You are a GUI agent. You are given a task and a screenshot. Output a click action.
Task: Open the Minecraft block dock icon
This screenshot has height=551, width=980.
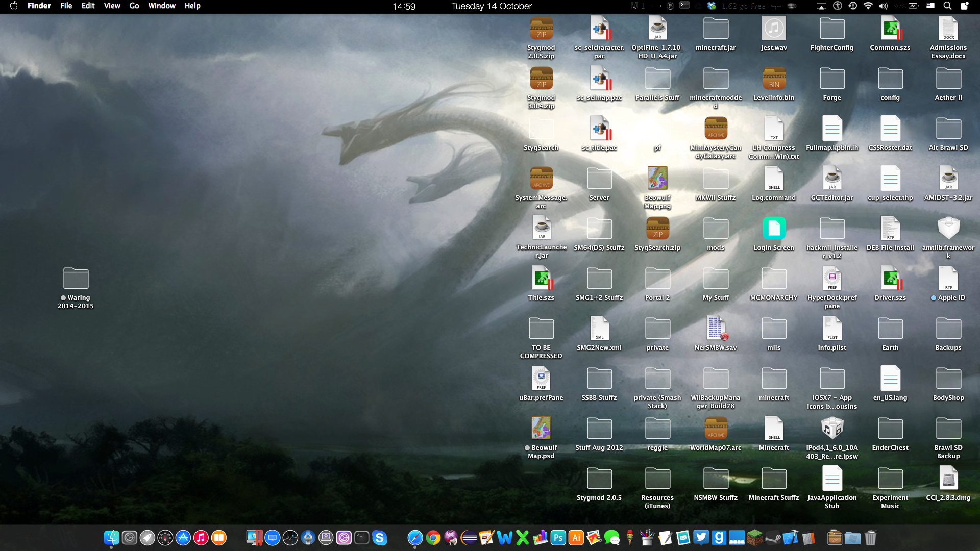click(x=754, y=537)
